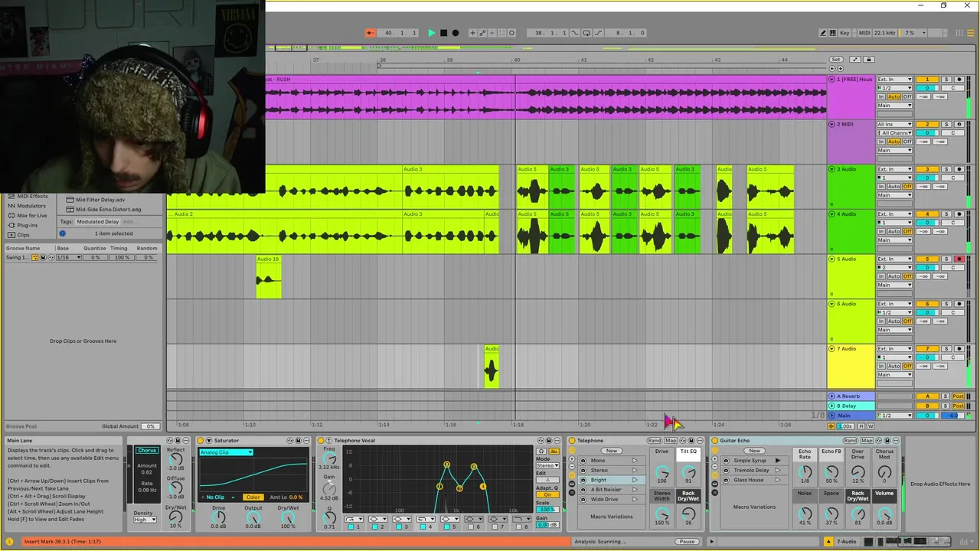Launch the Bright macro variation arrow
The image size is (980, 551).
click(x=634, y=480)
